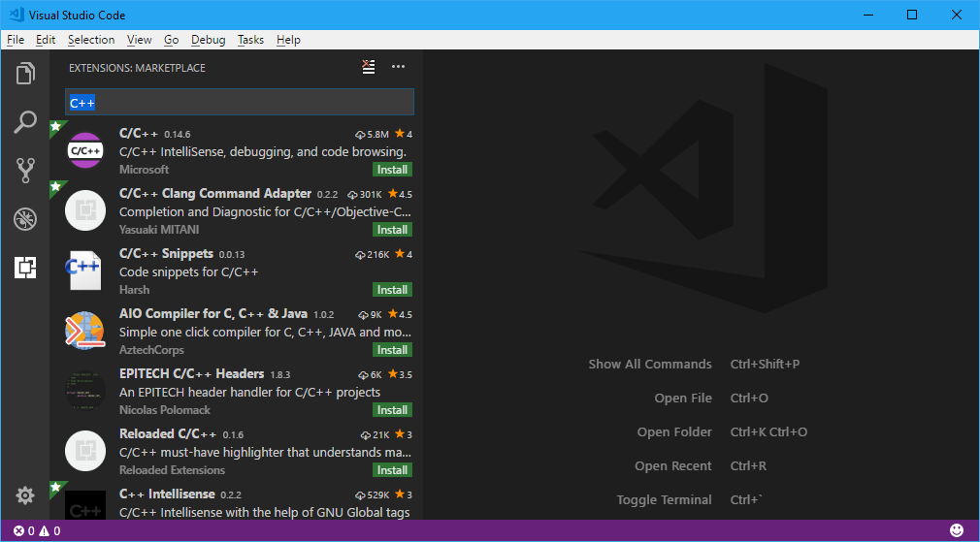Click the EXTENSIONS: MARKETPLACE header
The image size is (980, 542).
(x=137, y=68)
